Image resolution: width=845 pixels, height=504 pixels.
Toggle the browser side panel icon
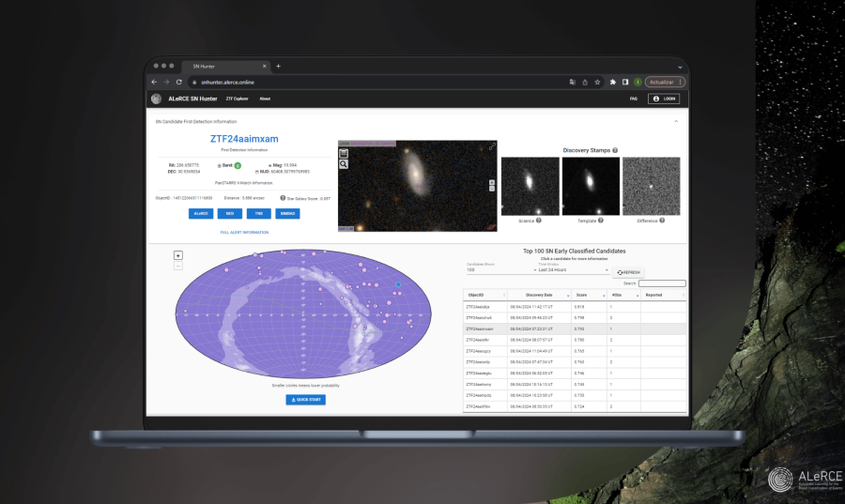(x=625, y=83)
